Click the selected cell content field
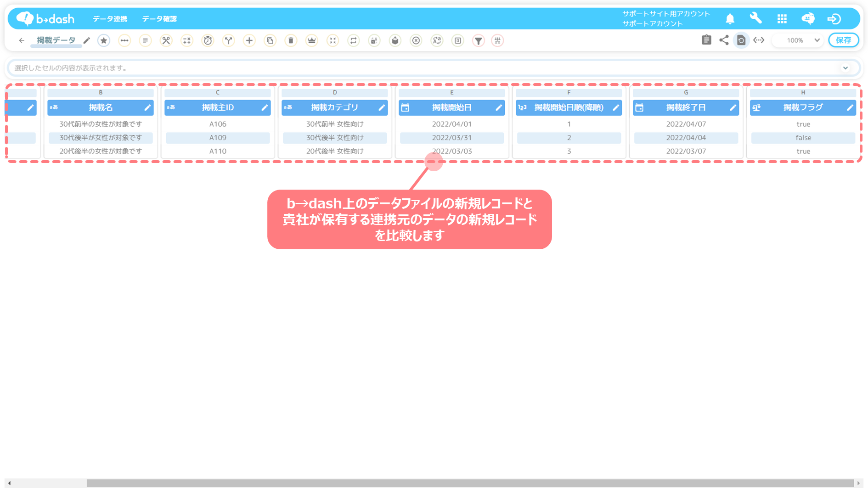 [x=434, y=68]
